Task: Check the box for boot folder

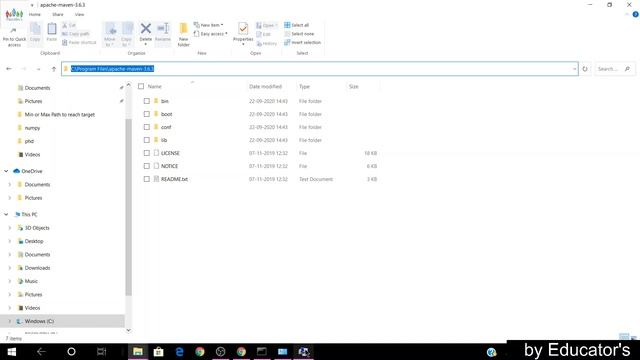Action: tap(147, 114)
